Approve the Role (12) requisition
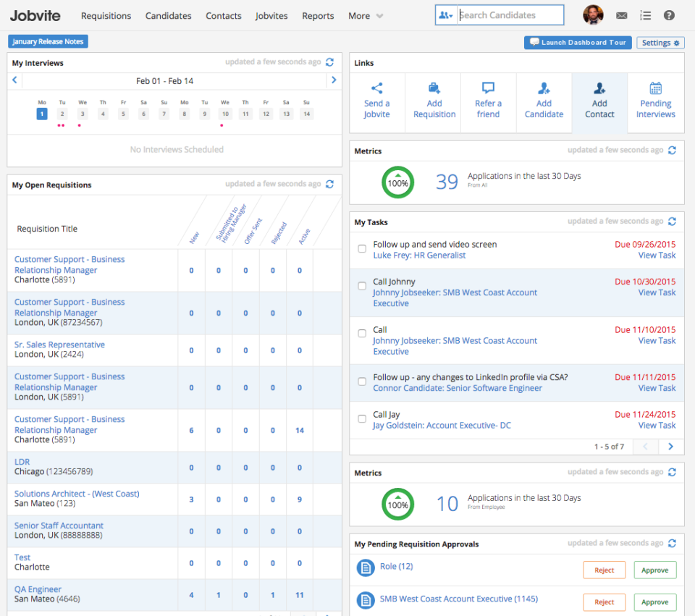Viewport: 695px width, 616px height. pyautogui.click(x=654, y=570)
